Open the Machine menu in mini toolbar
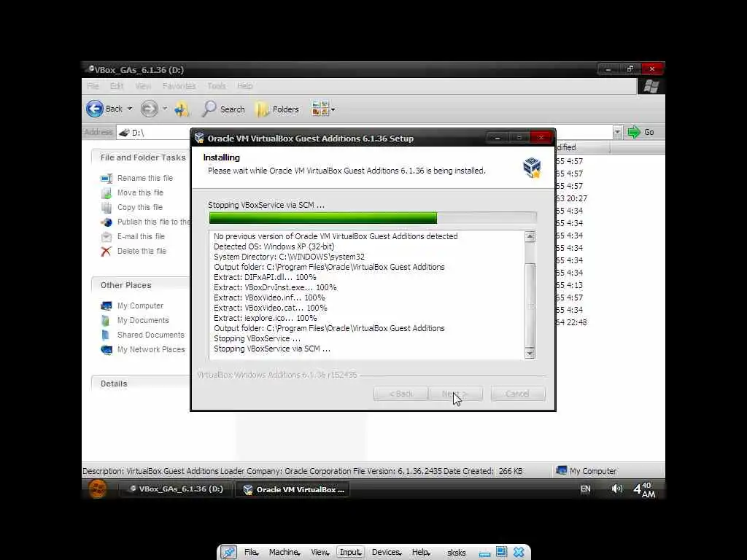The image size is (747, 560). [285, 552]
